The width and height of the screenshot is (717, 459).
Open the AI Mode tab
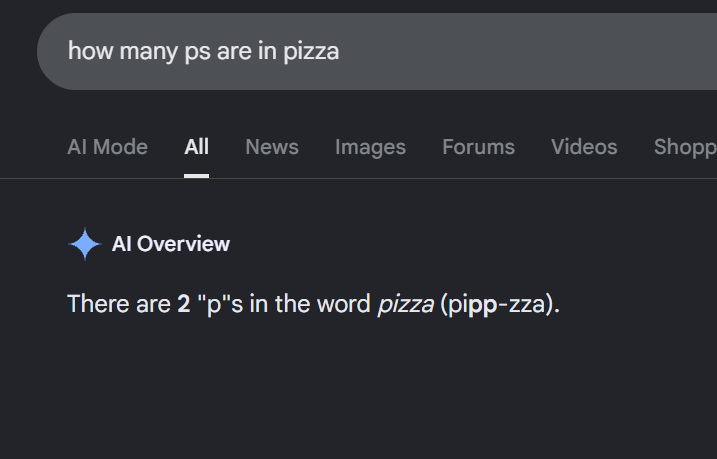(x=107, y=147)
